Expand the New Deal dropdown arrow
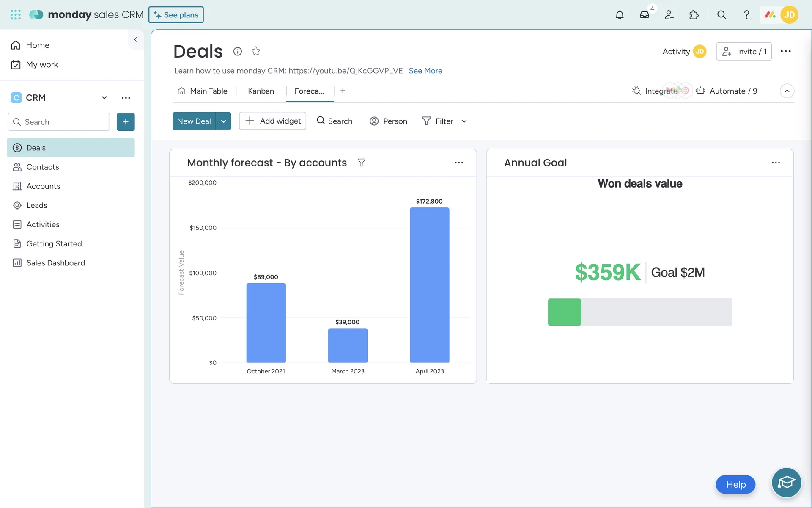Screen dimensions: 812x508 (x=223, y=121)
